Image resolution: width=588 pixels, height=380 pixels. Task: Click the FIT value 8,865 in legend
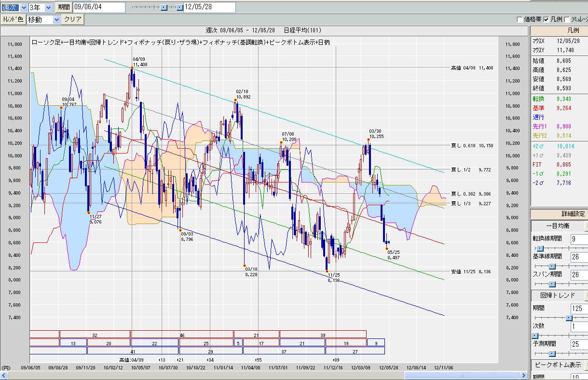click(x=564, y=165)
